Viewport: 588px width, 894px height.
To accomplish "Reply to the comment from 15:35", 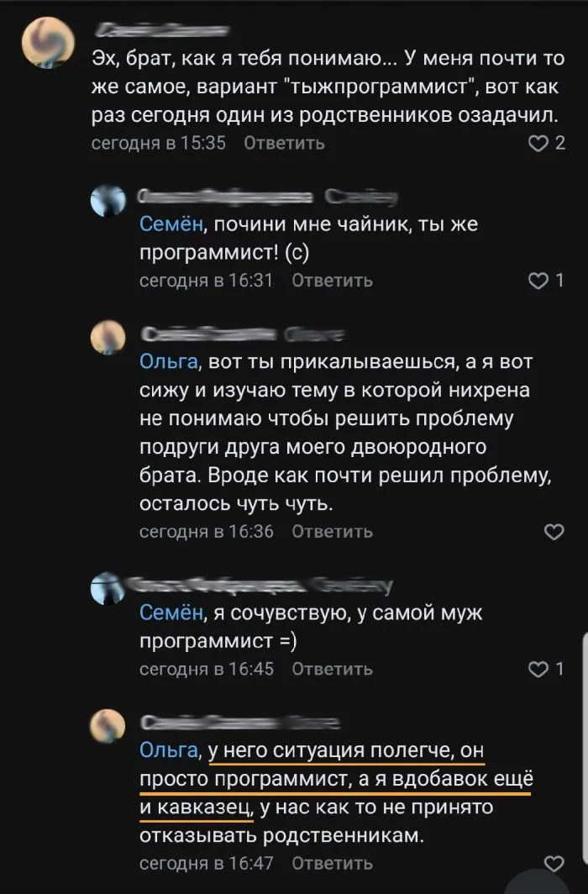I will coord(284,143).
